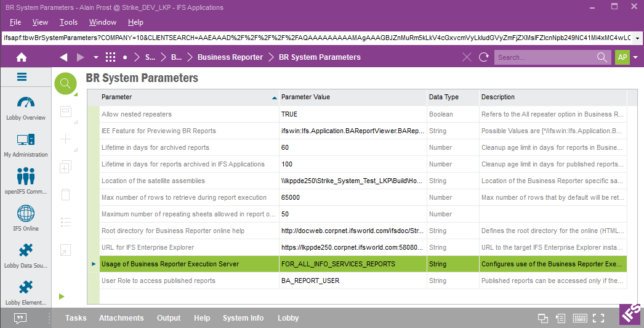Open the Output bottom tab
The image size is (644, 328).
pyautogui.click(x=169, y=318)
